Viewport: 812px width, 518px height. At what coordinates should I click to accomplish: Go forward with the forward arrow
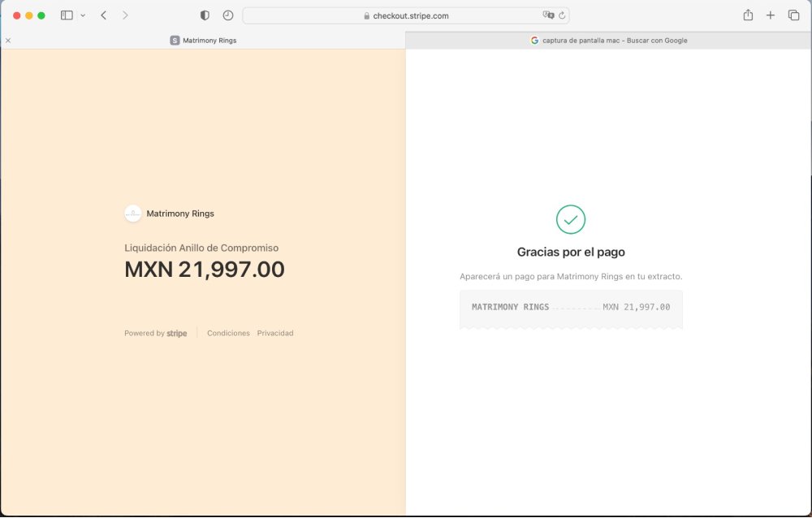[x=125, y=15]
